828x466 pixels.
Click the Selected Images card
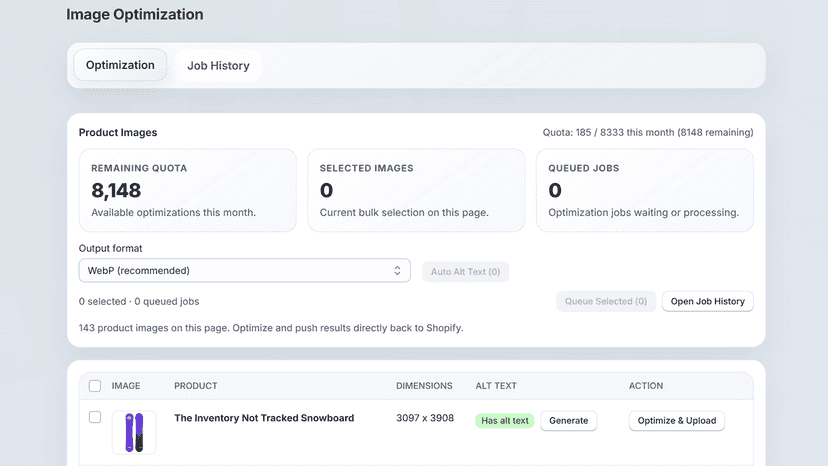coord(416,190)
